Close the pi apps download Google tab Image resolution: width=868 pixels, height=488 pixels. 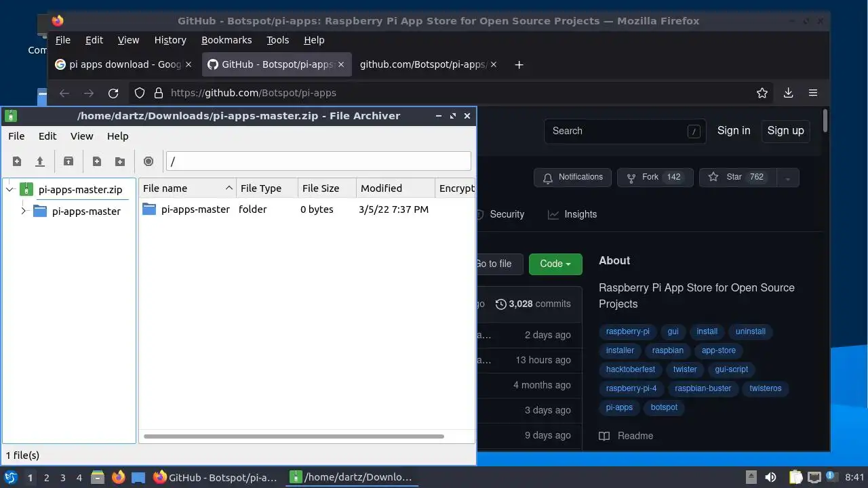(189, 64)
